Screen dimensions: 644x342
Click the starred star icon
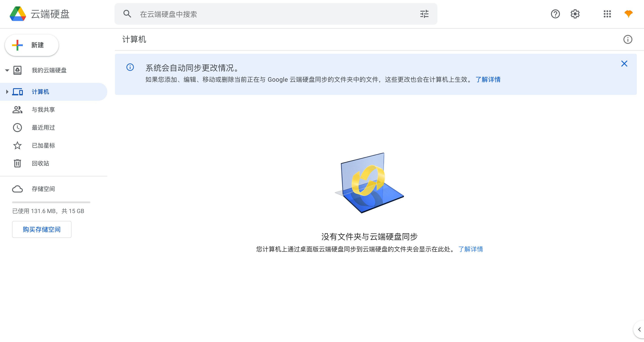17,145
